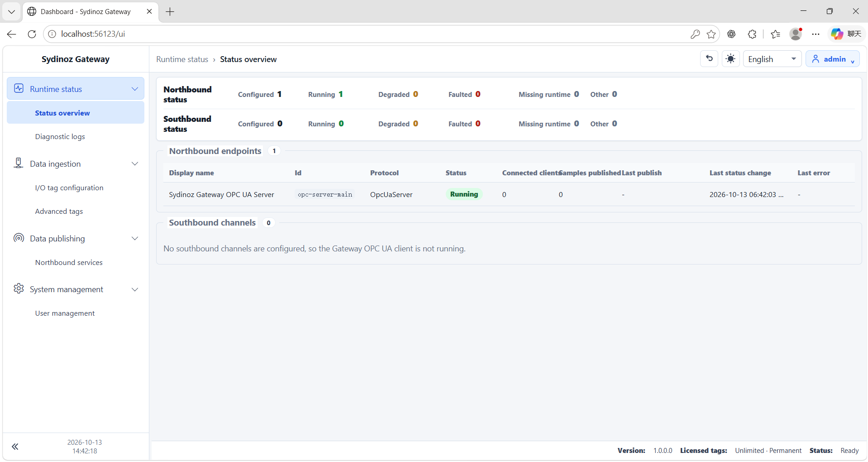Image resolution: width=868 pixels, height=462 pixels.
Task: Click the Running status badge
Action: pyautogui.click(x=464, y=194)
